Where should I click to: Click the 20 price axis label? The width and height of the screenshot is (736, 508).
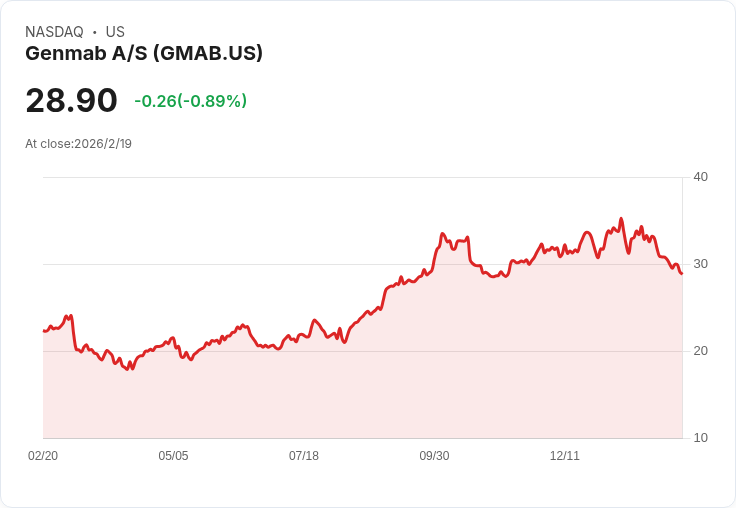tap(700, 351)
